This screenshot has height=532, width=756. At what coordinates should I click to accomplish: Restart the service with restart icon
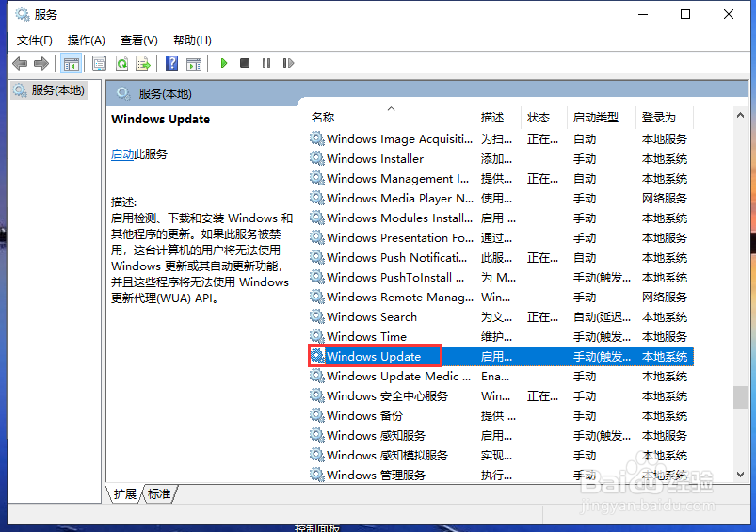288,63
